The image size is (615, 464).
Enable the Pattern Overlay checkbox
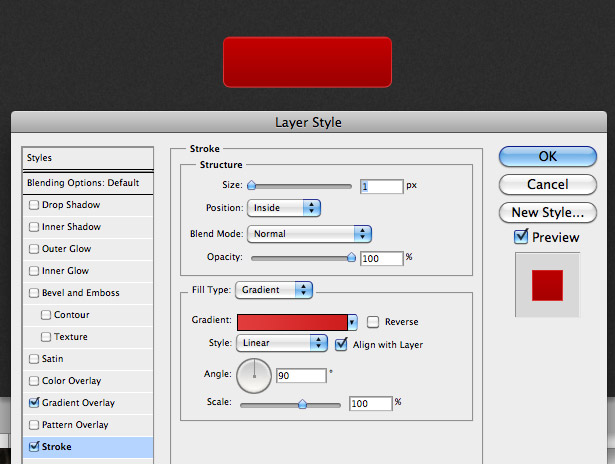tap(34, 424)
